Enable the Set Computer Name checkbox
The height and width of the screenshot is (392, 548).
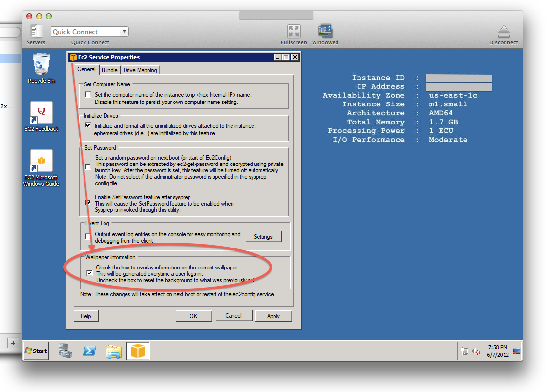pyautogui.click(x=88, y=94)
